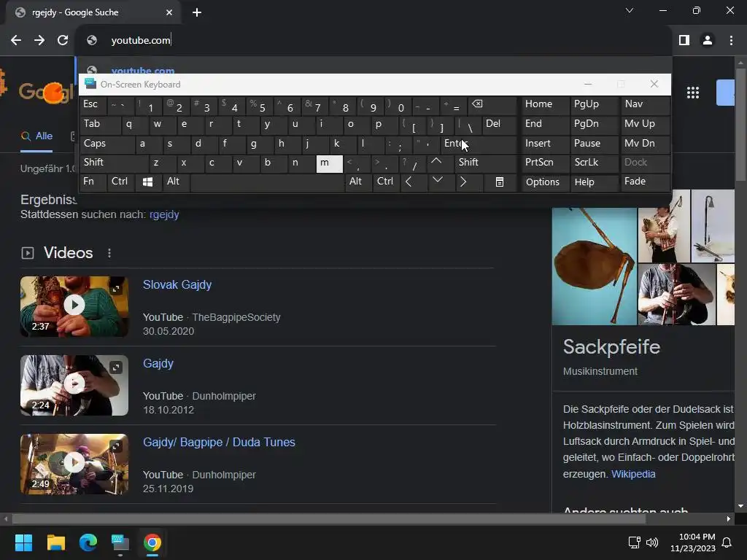Open a new Chrome tab
This screenshot has width=747, height=560.
pyautogui.click(x=197, y=12)
